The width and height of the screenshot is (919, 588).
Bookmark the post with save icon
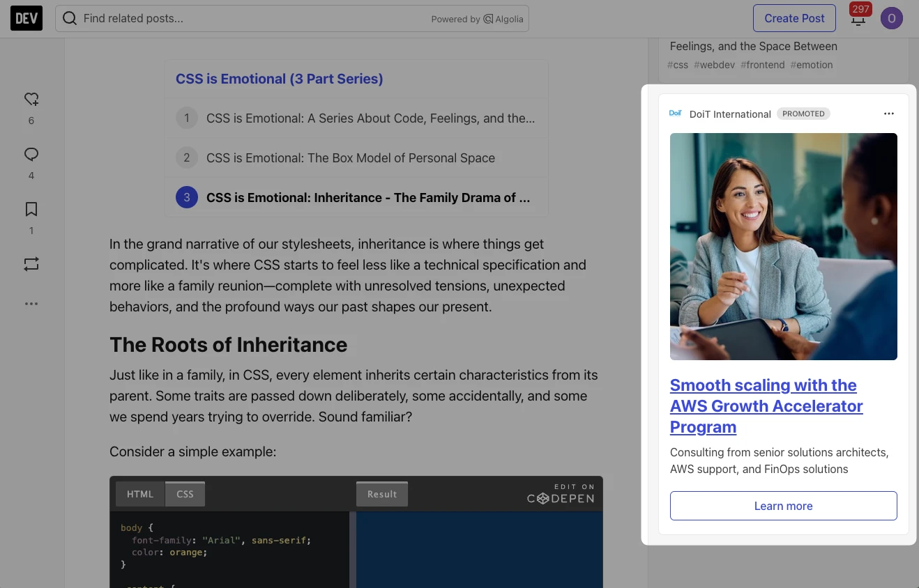[x=31, y=209]
